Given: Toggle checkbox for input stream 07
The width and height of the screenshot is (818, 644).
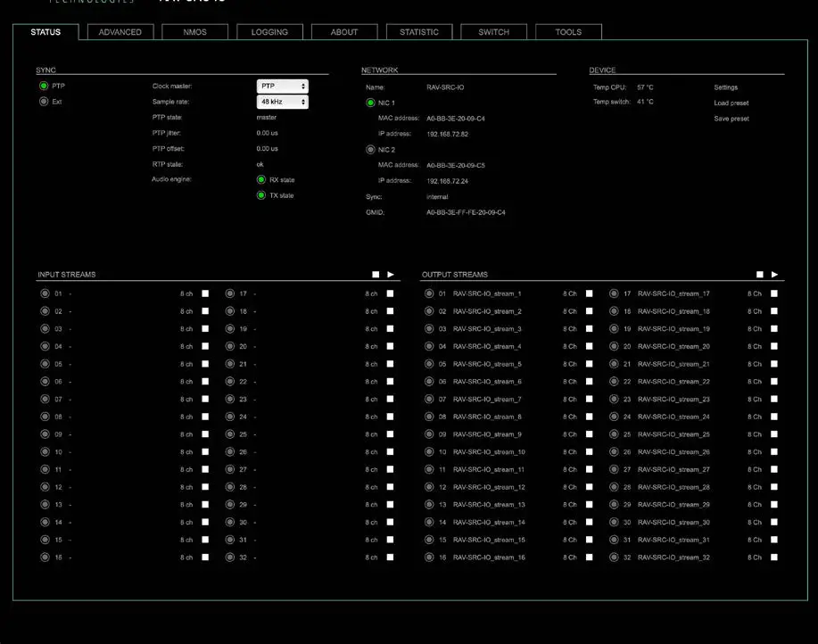Looking at the screenshot, I should point(205,399).
